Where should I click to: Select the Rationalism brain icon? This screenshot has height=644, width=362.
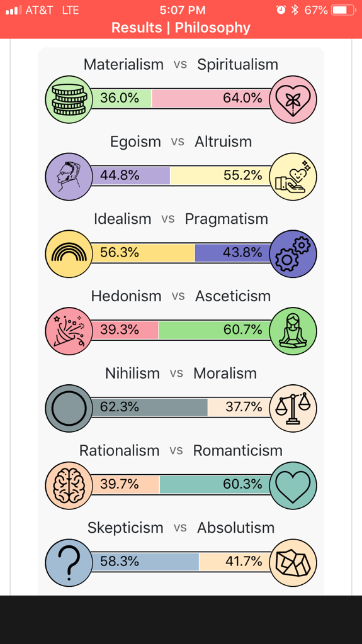coord(69,485)
